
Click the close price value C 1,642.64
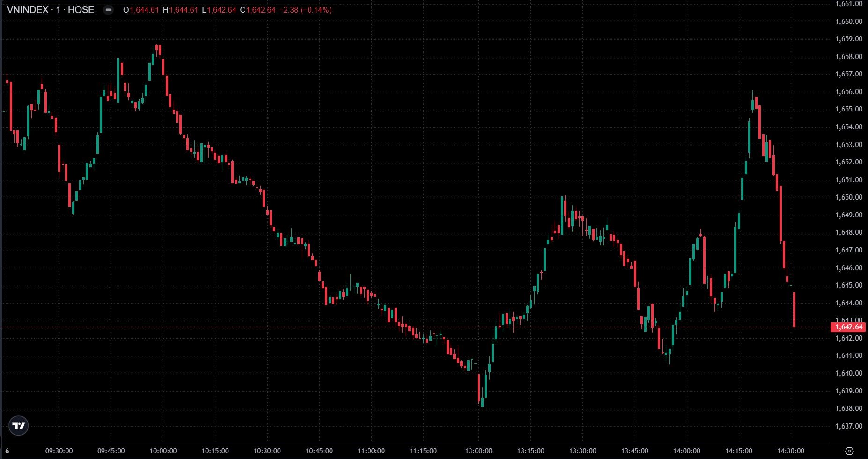click(x=257, y=10)
